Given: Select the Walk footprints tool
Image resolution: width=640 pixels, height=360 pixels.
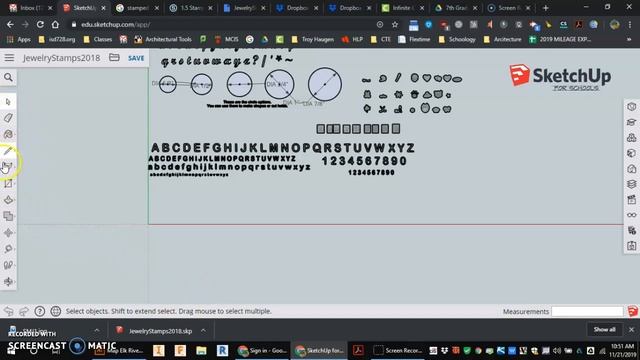Looking at the screenshot, I should coord(8,265).
